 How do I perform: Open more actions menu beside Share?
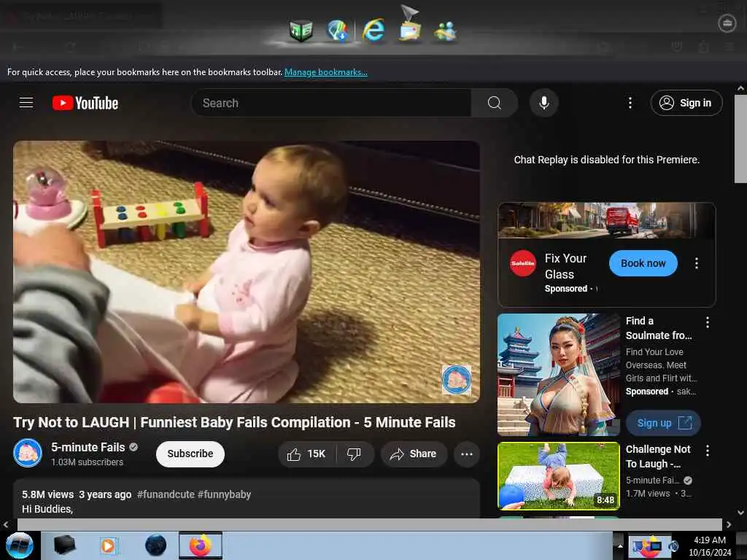coord(466,454)
